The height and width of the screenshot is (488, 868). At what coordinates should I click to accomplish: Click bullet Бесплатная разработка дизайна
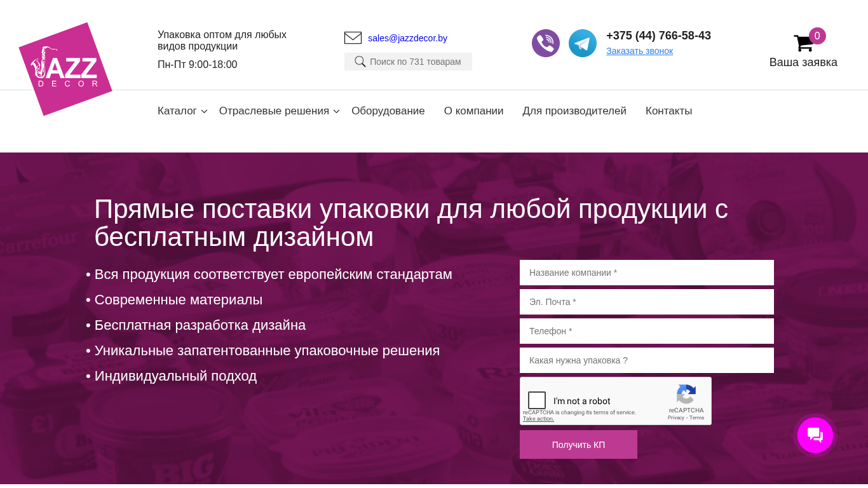[196, 325]
